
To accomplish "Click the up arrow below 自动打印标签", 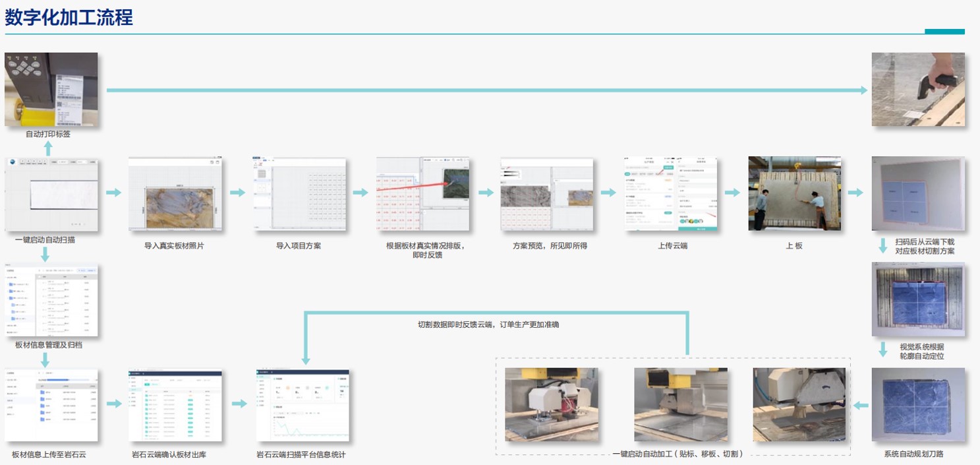I will [x=48, y=148].
